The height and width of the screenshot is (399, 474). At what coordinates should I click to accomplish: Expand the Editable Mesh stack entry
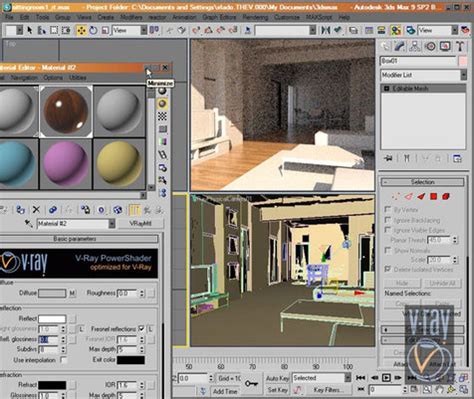(387, 88)
